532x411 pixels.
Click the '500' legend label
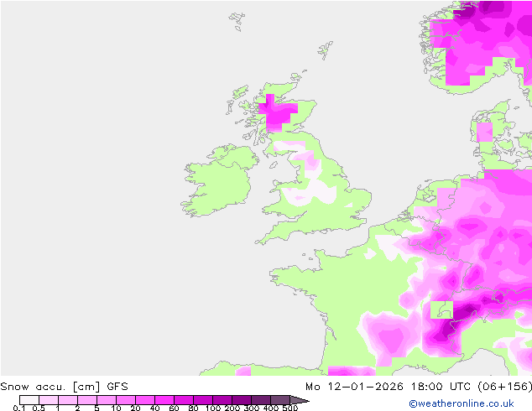coord(290,408)
